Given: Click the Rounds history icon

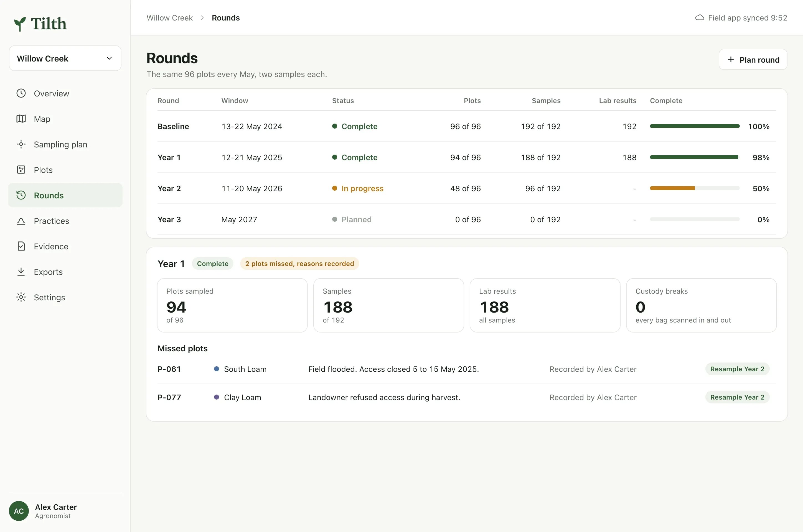Looking at the screenshot, I should click(x=21, y=195).
